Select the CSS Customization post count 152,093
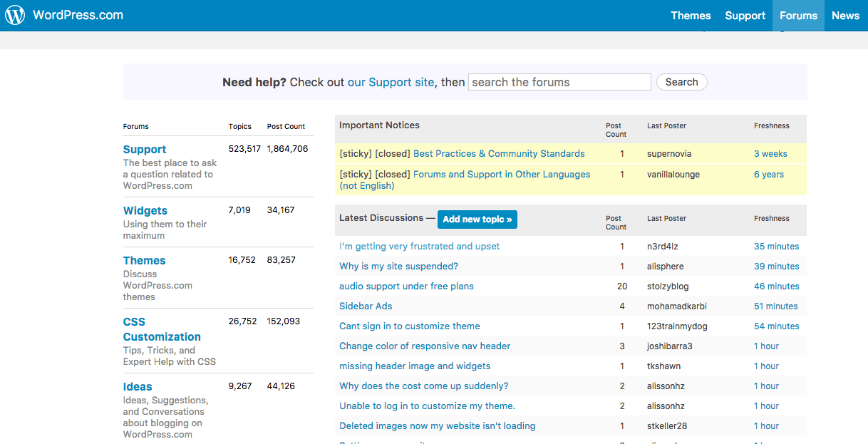Viewport: 868px width, 444px height. pos(284,321)
